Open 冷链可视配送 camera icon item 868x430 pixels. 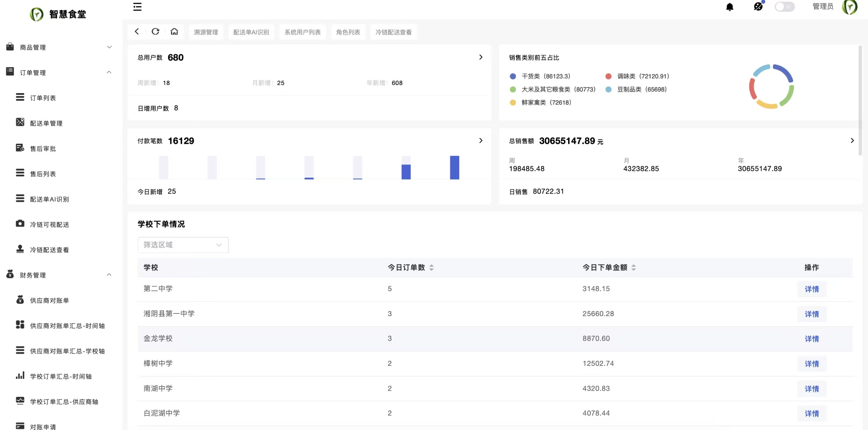pos(20,224)
